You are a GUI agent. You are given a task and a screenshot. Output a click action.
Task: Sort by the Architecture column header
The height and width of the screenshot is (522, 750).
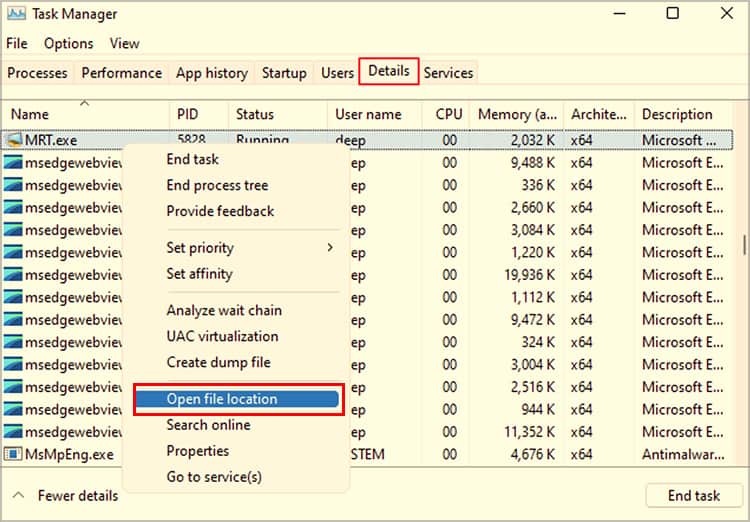pos(599,114)
